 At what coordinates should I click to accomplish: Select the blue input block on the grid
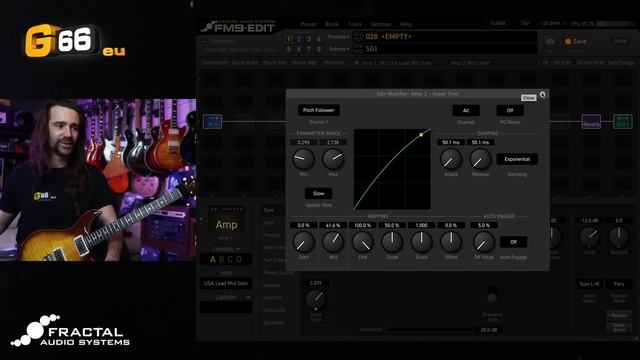[213, 122]
